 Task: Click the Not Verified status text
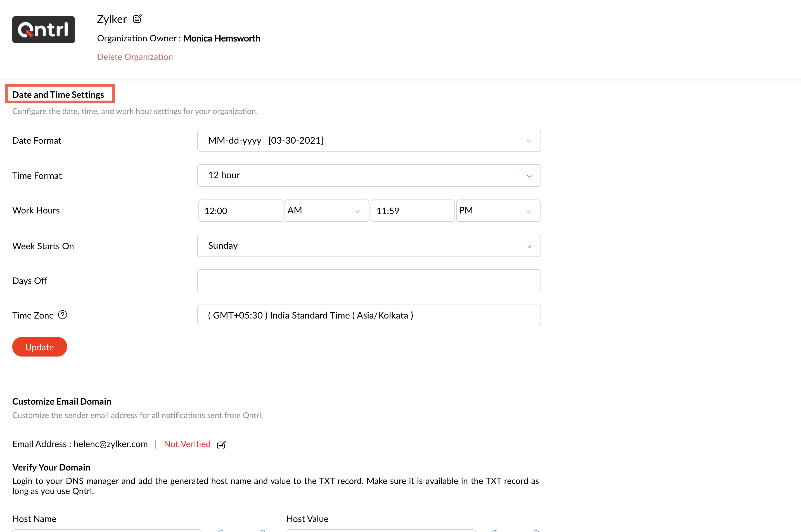point(187,444)
